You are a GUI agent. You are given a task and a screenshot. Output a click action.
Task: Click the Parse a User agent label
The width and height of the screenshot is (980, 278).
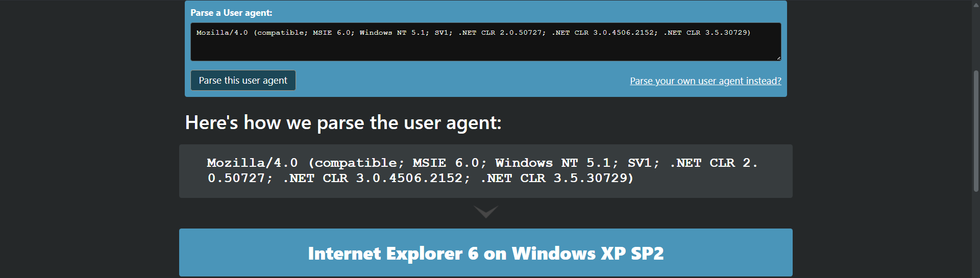[231, 13]
